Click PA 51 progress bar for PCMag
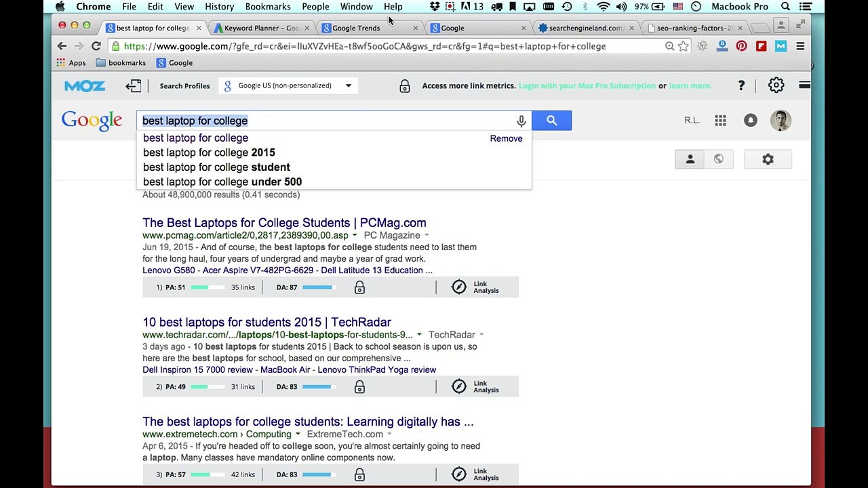This screenshot has width=868, height=488. (x=207, y=287)
